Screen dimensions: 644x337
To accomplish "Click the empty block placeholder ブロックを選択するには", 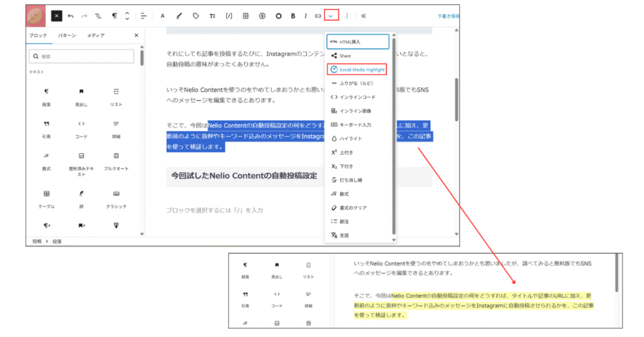I will (214, 210).
